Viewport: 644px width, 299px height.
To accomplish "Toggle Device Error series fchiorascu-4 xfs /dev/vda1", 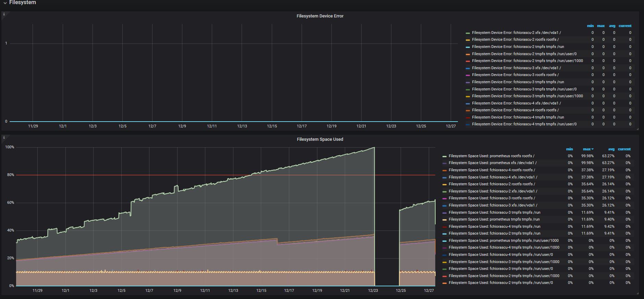I will (x=517, y=103).
